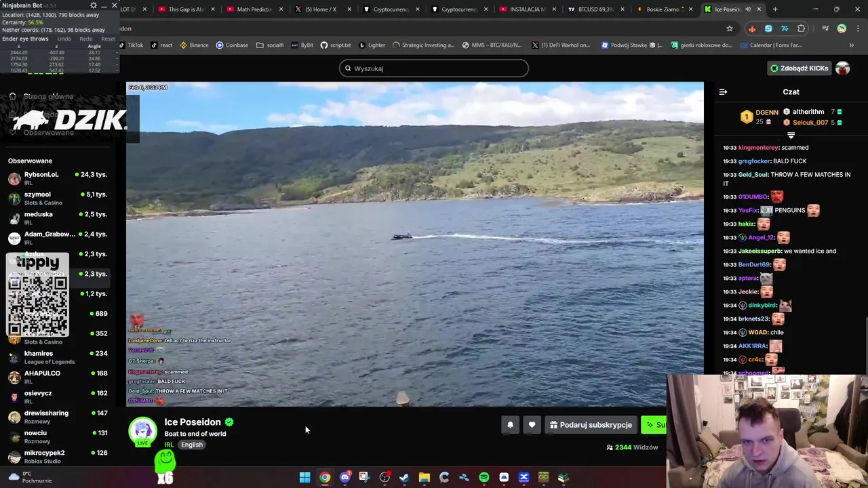
Task: Click Reset in Ninjabrain Bot
Action: [108, 39]
